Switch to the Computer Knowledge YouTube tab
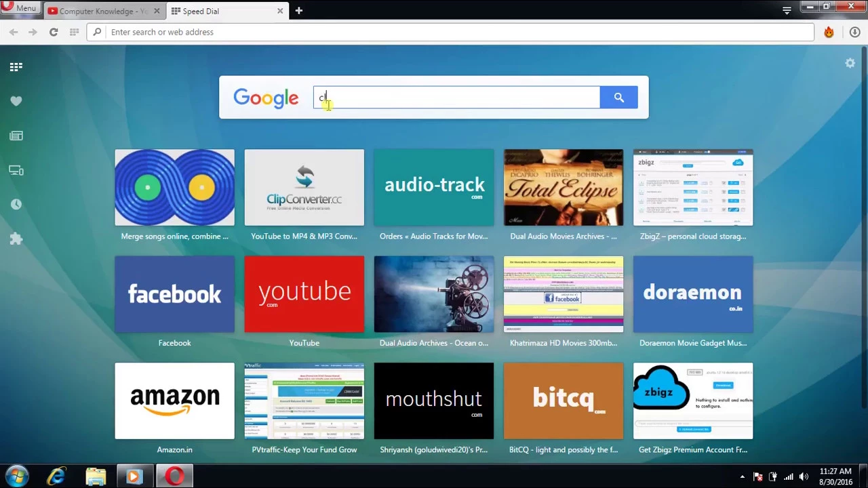This screenshot has width=868, height=488. coord(102,11)
